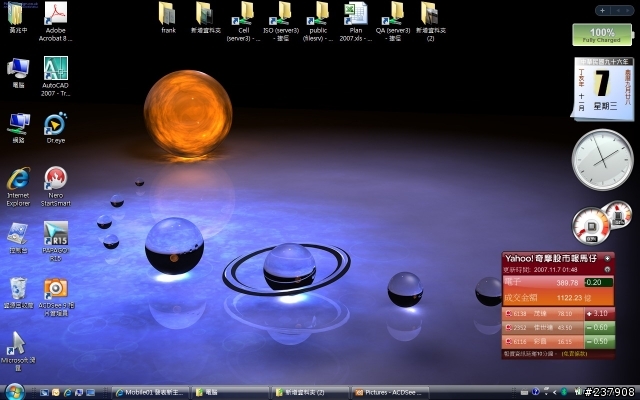Add a gadget with the sidebar plus button
Image resolution: width=640 pixels, height=400 pixels.
click(x=602, y=10)
